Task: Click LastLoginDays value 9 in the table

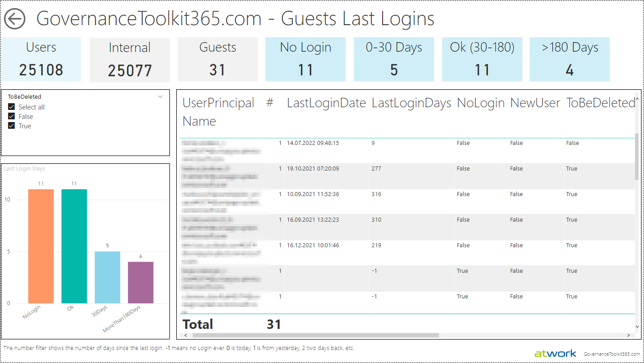Action: [373, 143]
